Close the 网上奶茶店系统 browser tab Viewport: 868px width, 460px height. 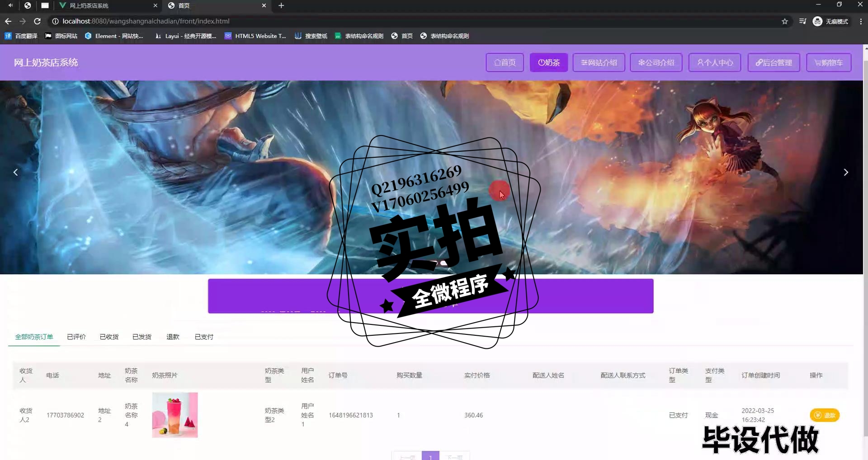coord(155,5)
